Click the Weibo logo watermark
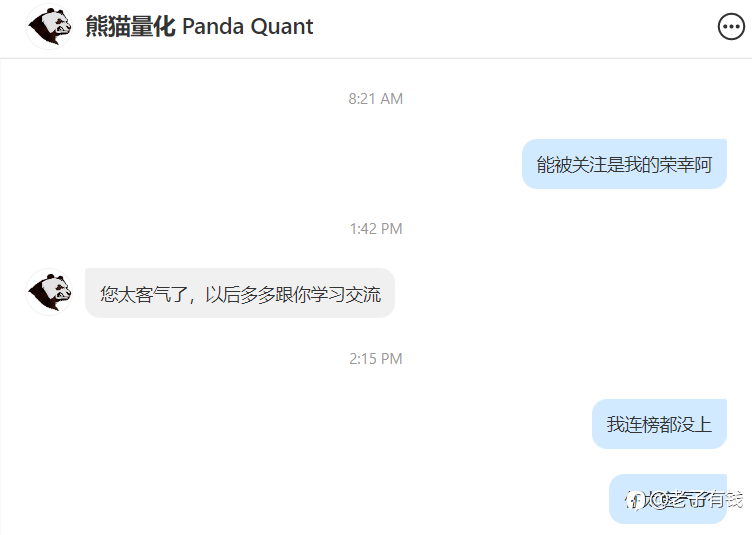The width and height of the screenshot is (752, 535). point(634,500)
